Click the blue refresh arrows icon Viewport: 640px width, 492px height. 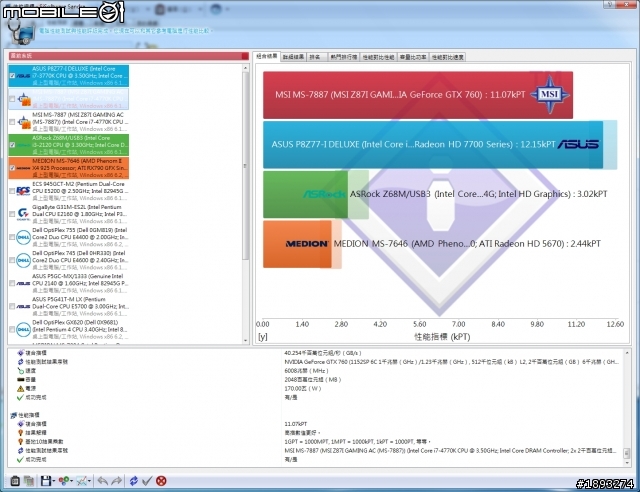[x=133, y=481]
